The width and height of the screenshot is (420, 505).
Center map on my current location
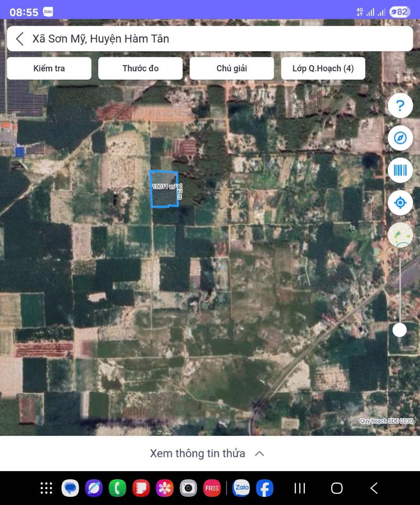(400, 203)
